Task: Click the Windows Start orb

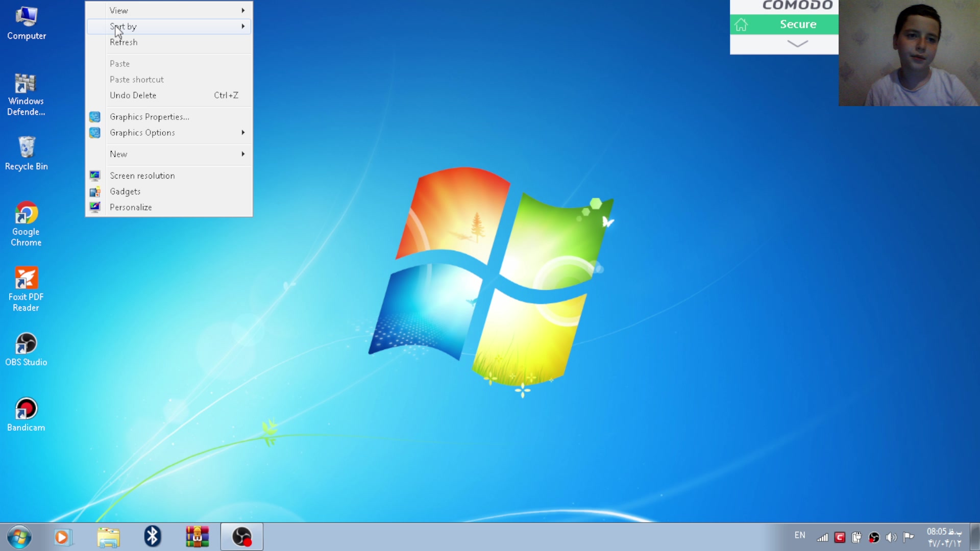Action: [19, 537]
